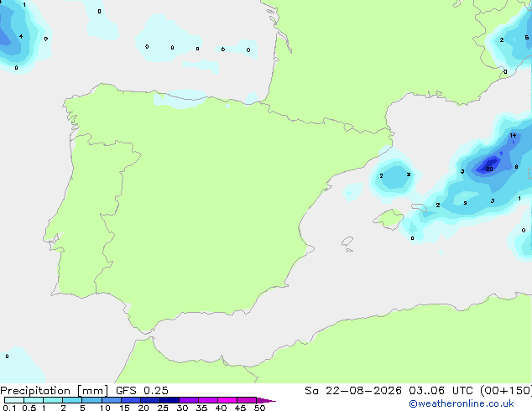This screenshot has height=411, width=532.
Task: Click the "8" value east of rain core
Action: point(516,167)
